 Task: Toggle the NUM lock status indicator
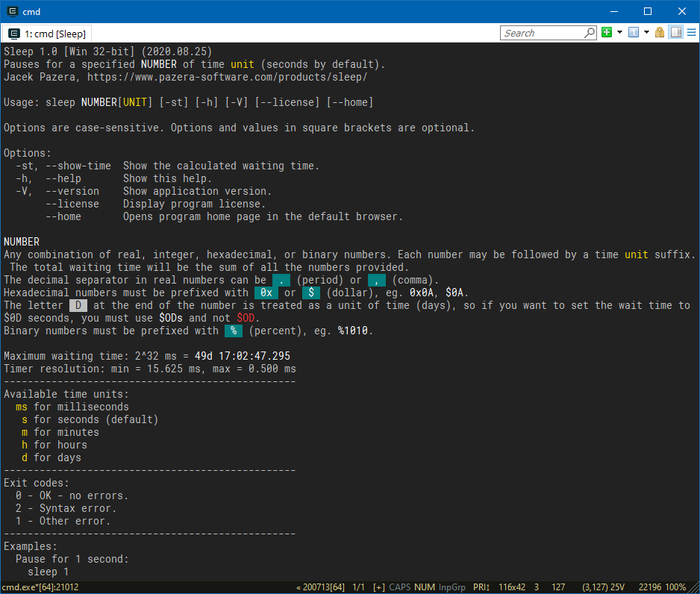coord(425,587)
